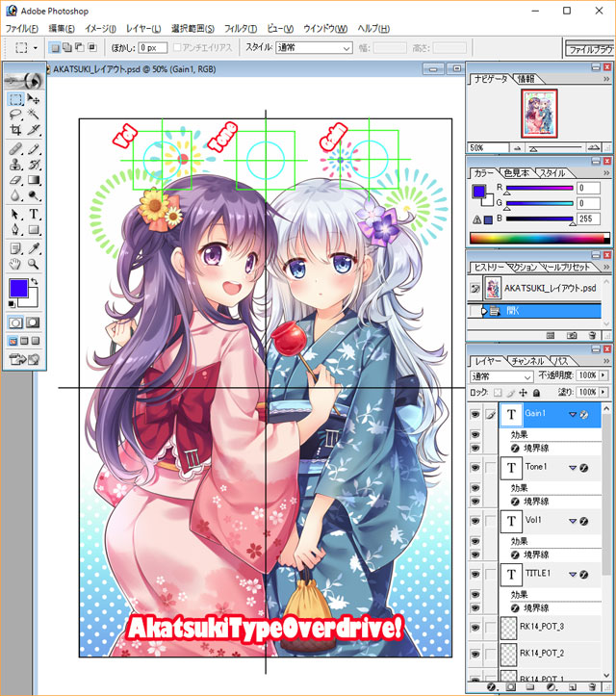
Task: Select the Crop tool
Action: pos(15,130)
